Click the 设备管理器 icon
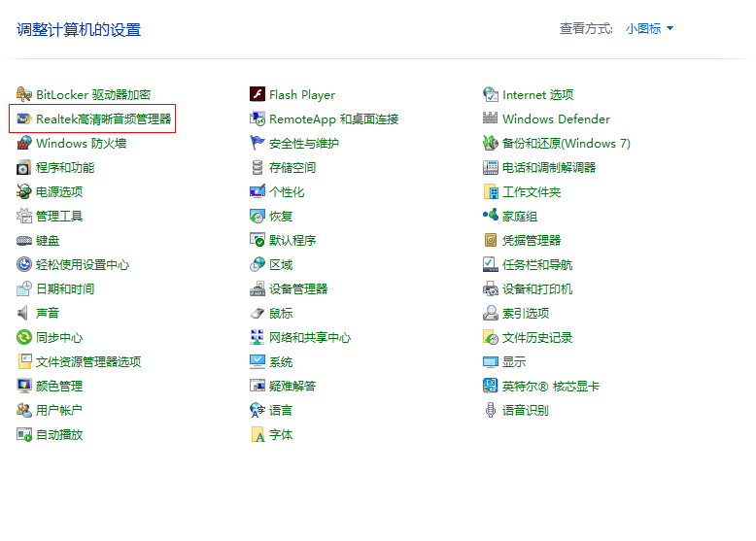 coord(258,288)
